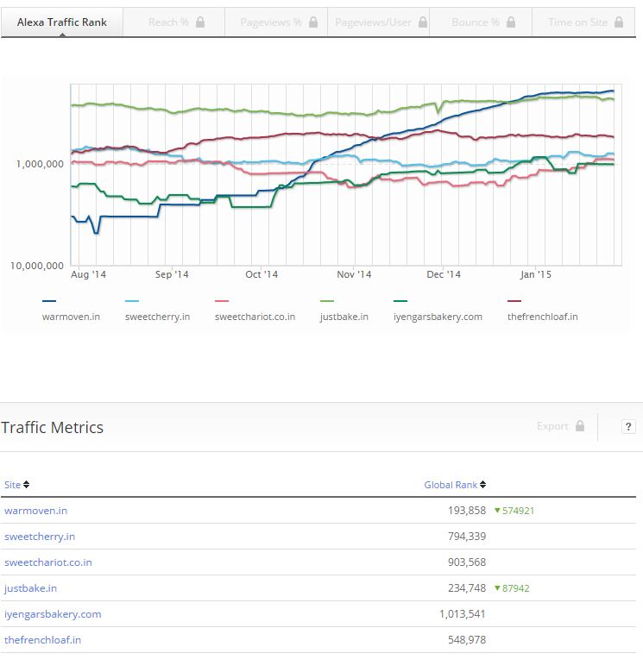This screenshot has height=672, width=643.
Task: Click the global rank value 548,978
Action: (x=467, y=640)
